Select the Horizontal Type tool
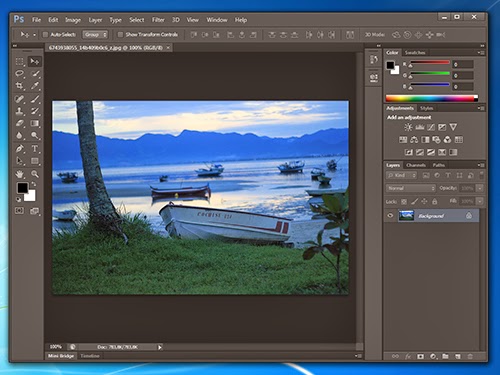This screenshot has width=500, height=375. (x=35, y=149)
